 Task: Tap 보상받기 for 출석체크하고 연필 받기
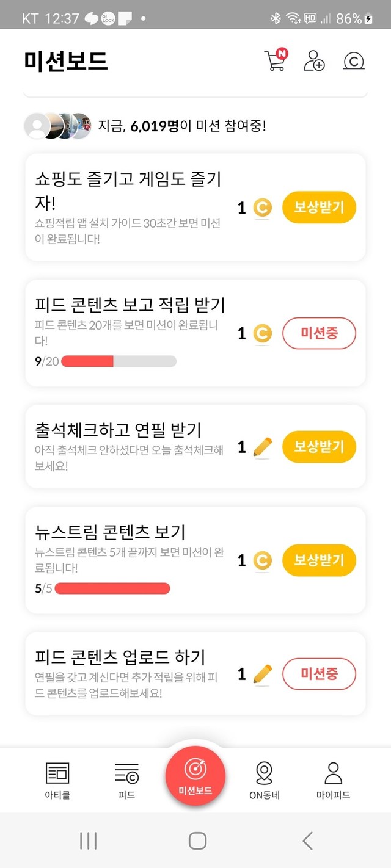click(319, 447)
